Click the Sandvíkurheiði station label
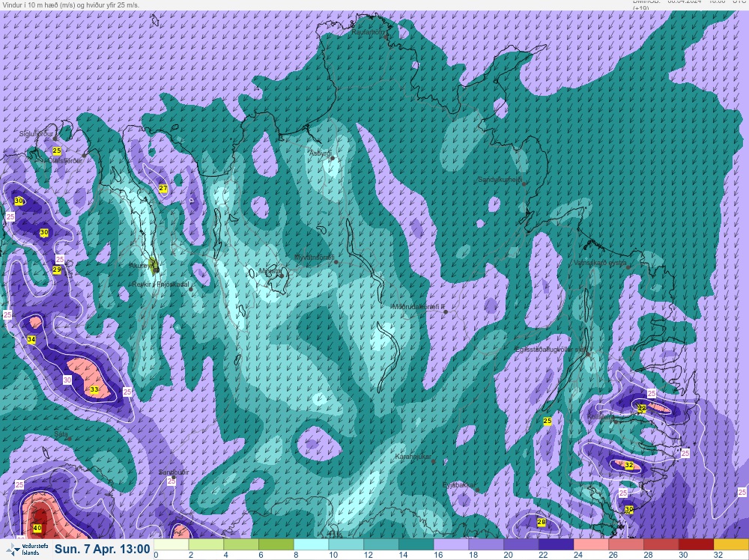Image resolution: width=749 pixels, height=560 pixels. [x=500, y=180]
